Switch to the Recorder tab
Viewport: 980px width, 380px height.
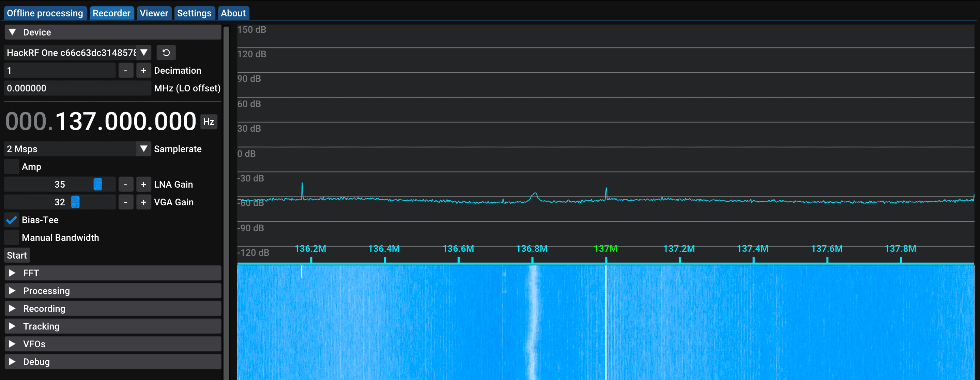tap(111, 13)
